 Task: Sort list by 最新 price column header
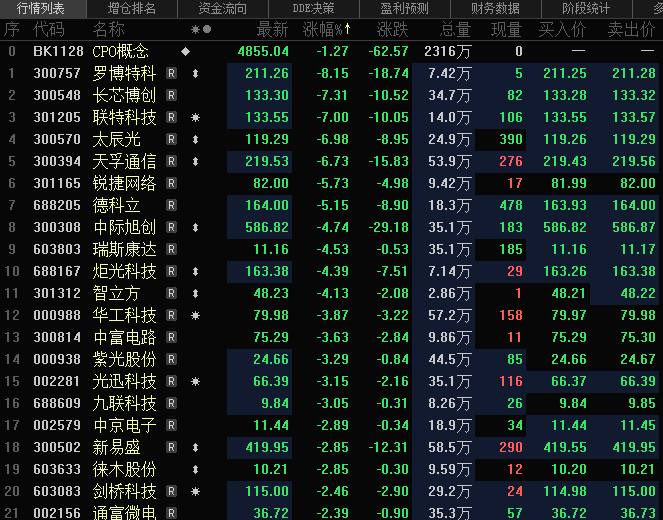coord(271,29)
